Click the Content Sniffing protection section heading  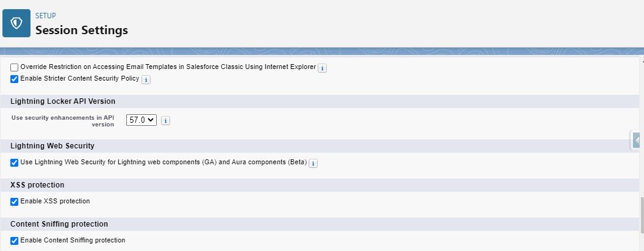(59, 224)
